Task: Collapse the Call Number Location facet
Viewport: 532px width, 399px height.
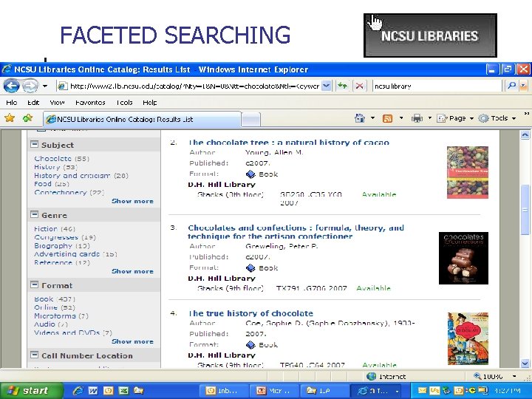Action: point(34,355)
